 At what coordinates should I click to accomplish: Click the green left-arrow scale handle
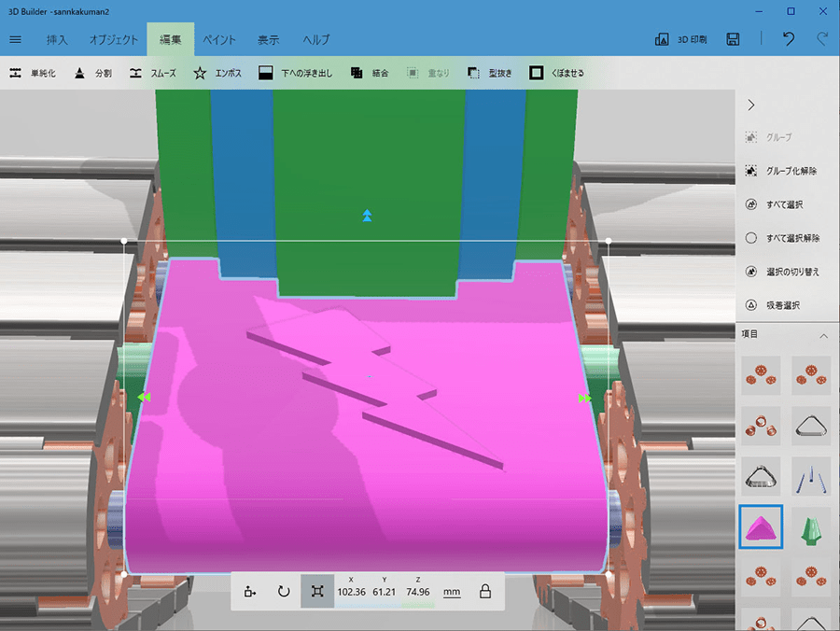tap(144, 397)
